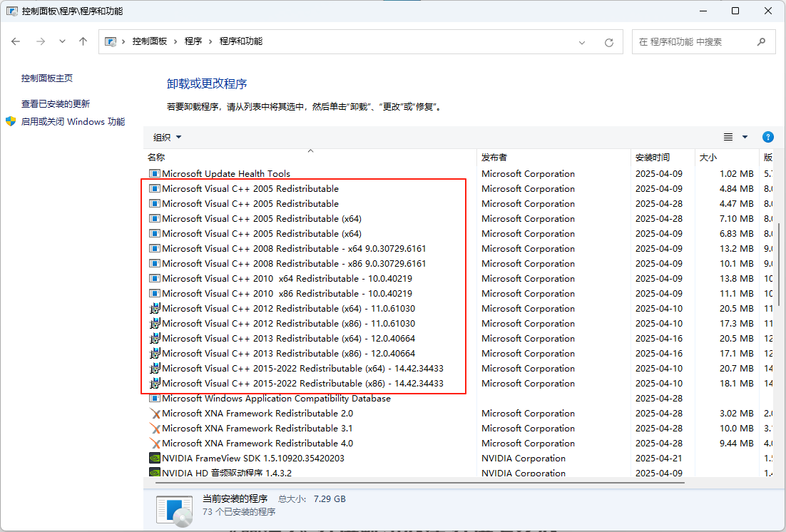Click the Microsoft Update Health Tools program icon

154,173
